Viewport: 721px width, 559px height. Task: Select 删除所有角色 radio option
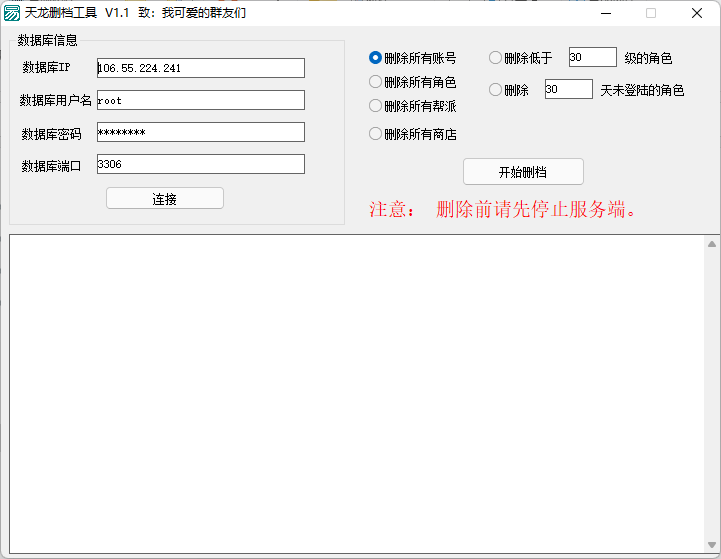click(376, 82)
